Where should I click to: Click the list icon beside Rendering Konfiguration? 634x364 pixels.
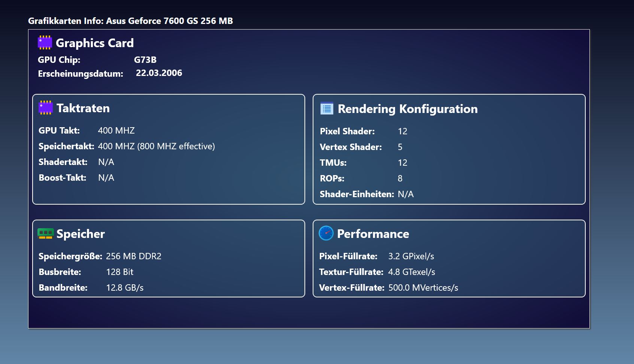coord(327,108)
